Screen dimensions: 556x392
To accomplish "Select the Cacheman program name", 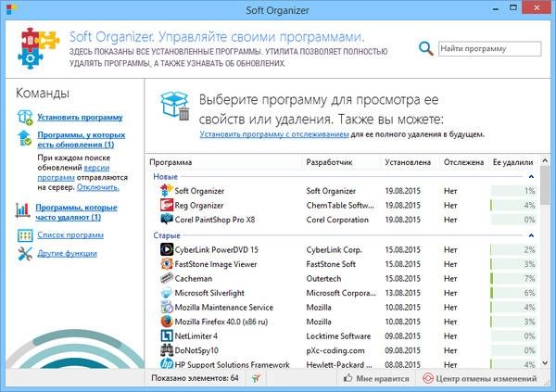I will [x=194, y=279].
